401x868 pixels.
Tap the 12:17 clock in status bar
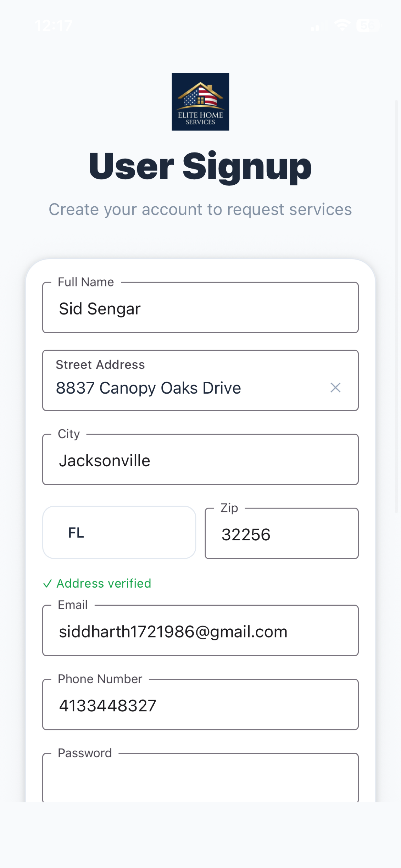(x=54, y=26)
